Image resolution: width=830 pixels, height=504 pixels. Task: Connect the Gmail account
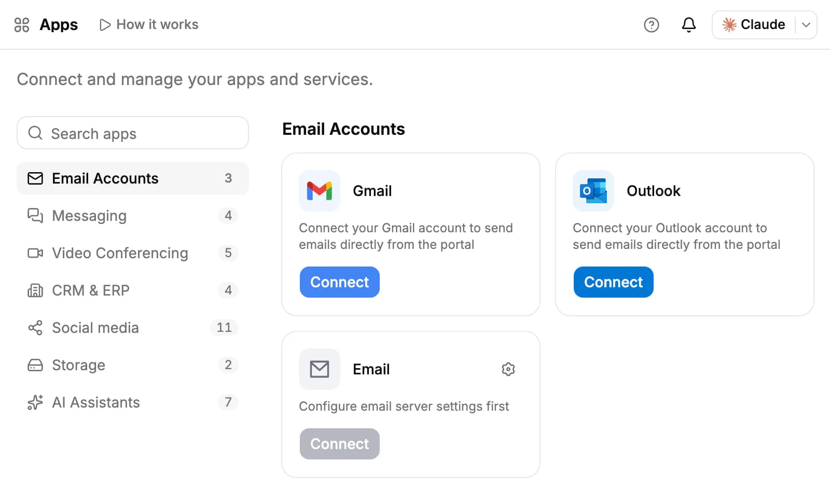340,282
